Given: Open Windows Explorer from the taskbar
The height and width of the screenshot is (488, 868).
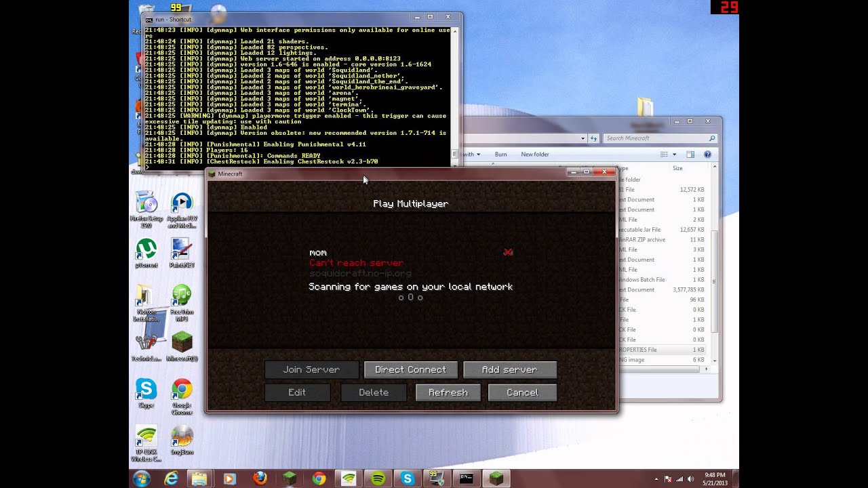Looking at the screenshot, I should pyautogui.click(x=200, y=479).
